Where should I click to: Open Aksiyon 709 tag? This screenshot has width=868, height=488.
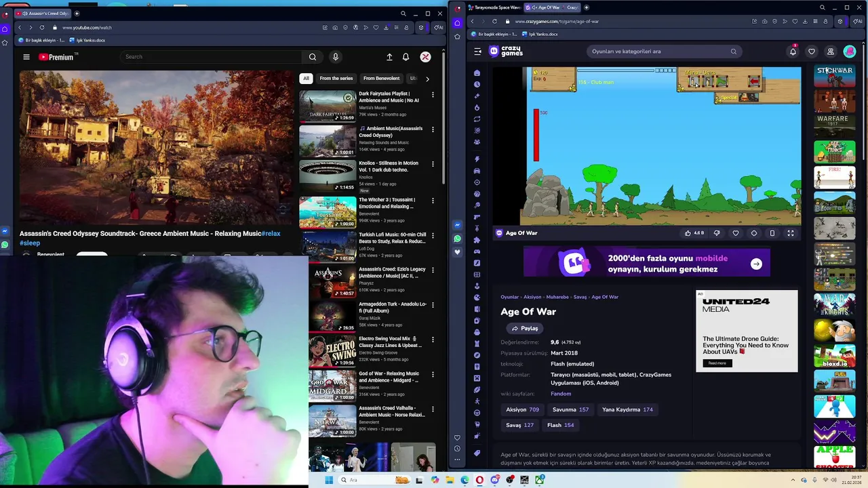522,409
